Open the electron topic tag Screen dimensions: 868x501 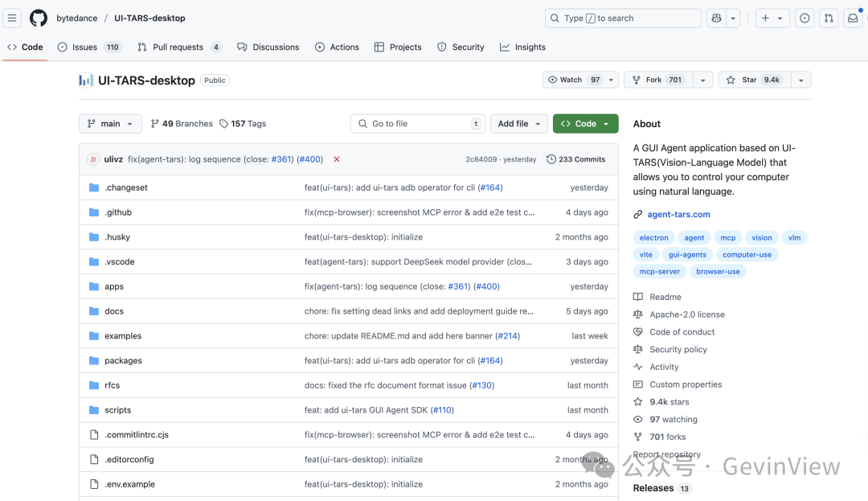click(653, 237)
